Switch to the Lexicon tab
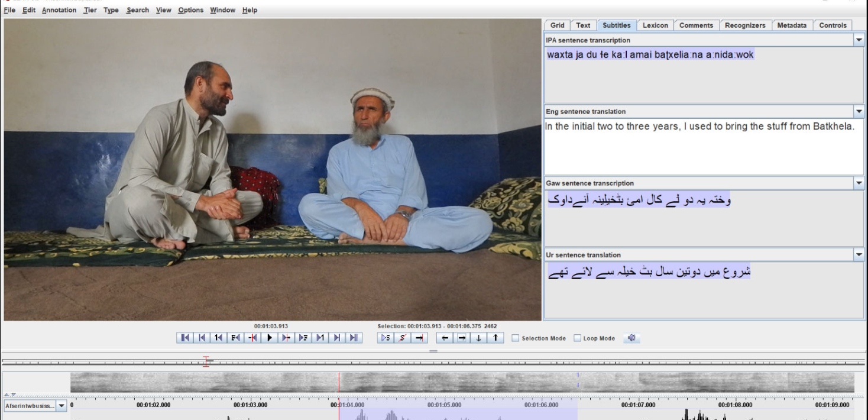The image size is (868, 420). click(655, 25)
